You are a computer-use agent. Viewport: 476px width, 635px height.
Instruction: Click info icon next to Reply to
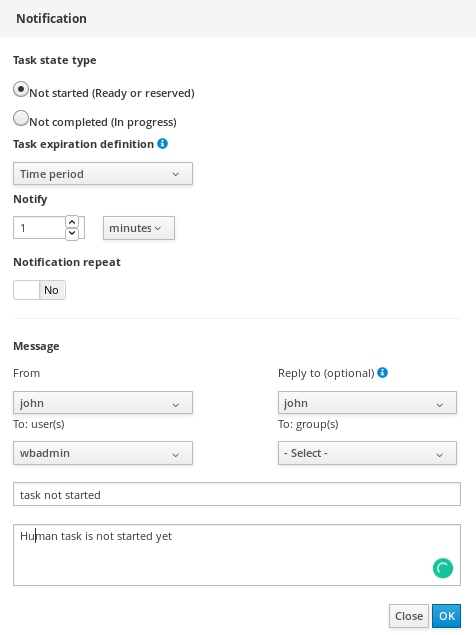tap(382, 372)
